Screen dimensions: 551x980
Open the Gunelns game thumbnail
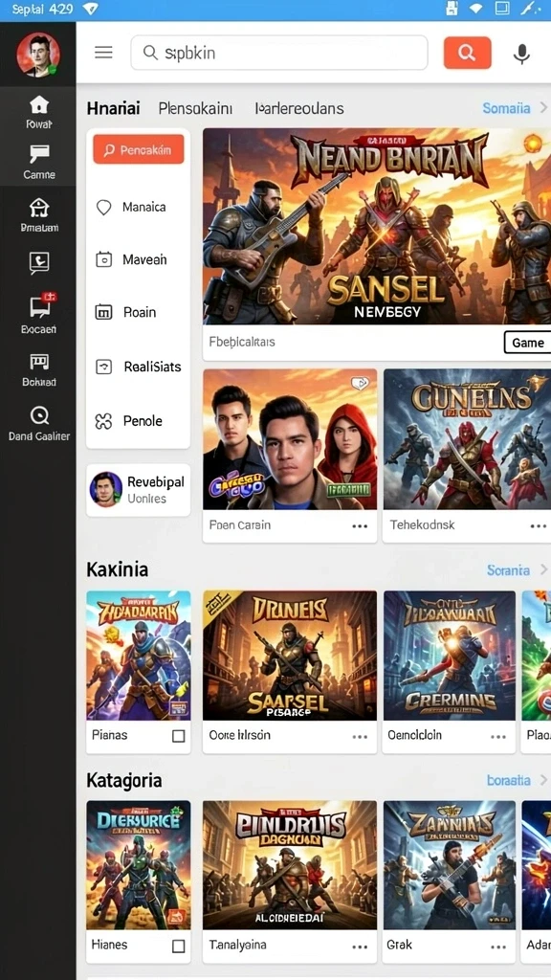click(x=467, y=439)
